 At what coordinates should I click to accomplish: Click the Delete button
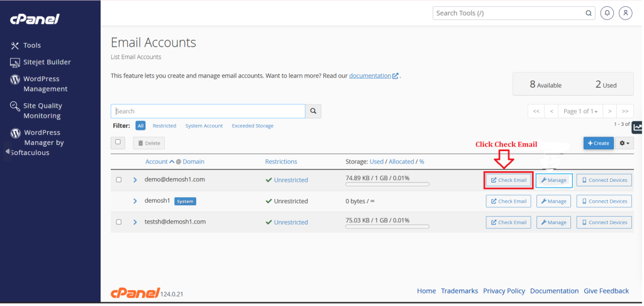click(x=148, y=143)
